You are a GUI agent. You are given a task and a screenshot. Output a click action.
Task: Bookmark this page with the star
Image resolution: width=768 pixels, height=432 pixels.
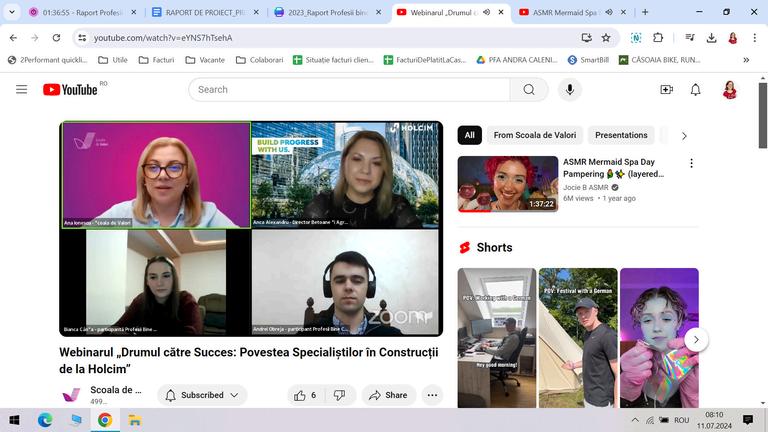606,38
